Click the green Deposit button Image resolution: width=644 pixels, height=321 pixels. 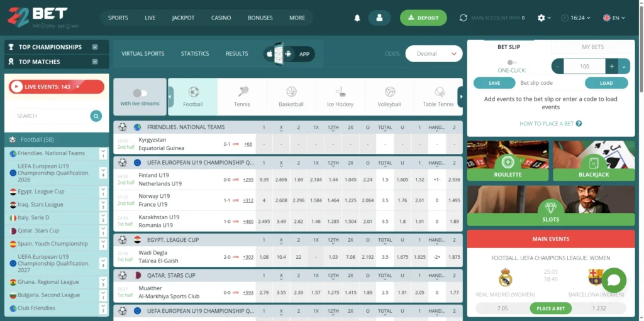423,18
